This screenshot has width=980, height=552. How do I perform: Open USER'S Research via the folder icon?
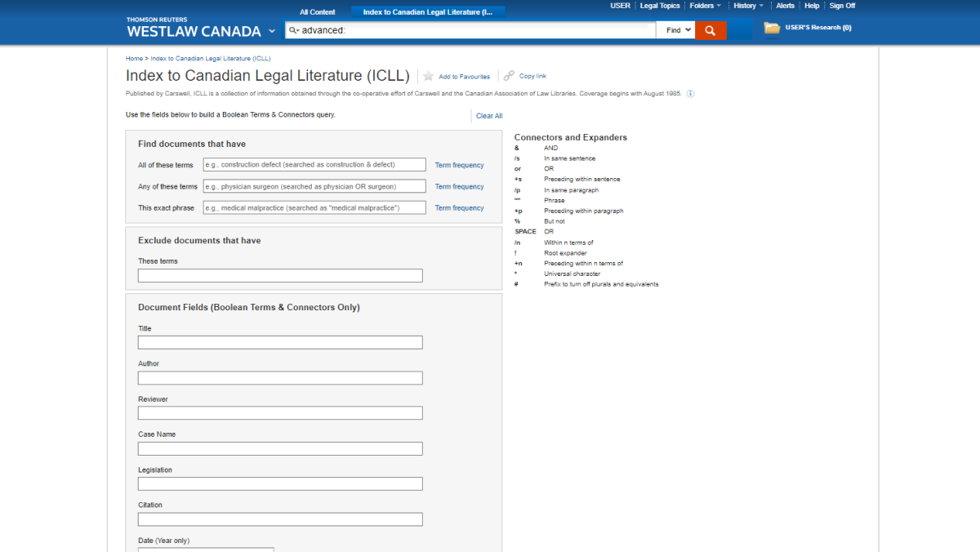click(771, 27)
